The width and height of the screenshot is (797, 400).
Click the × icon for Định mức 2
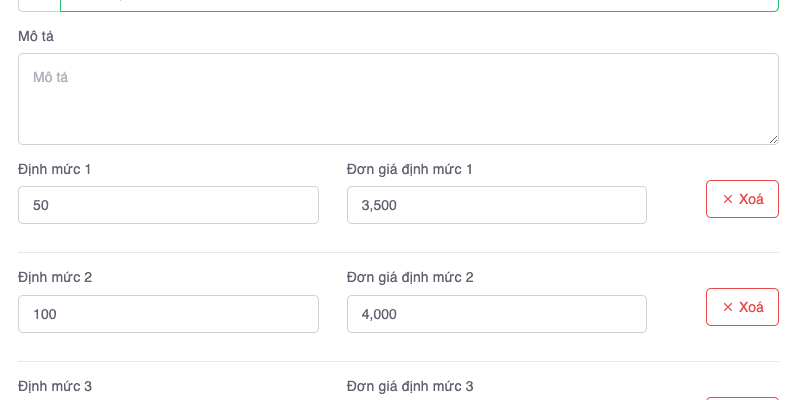727,307
